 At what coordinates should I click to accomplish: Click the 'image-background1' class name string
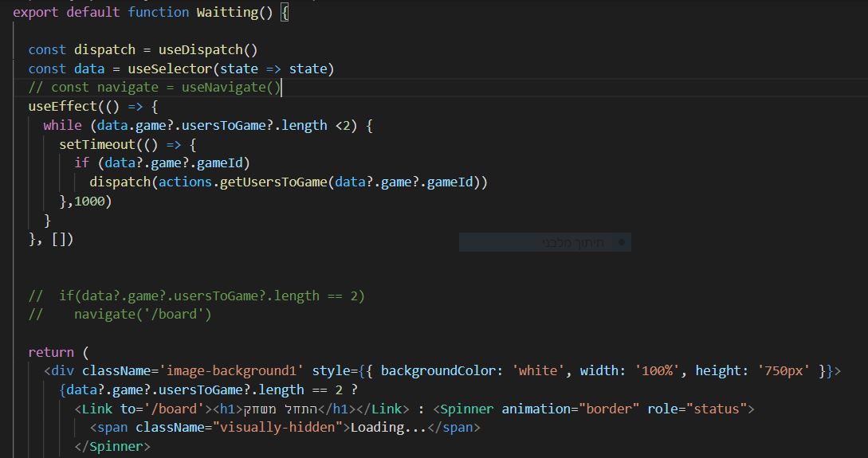click(x=231, y=371)
